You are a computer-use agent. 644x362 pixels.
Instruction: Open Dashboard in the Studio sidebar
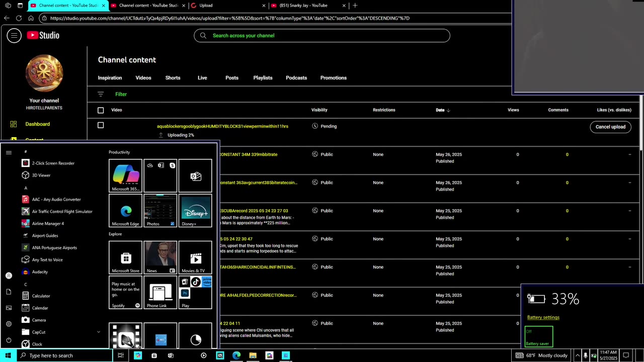click(x=38, y=124)
